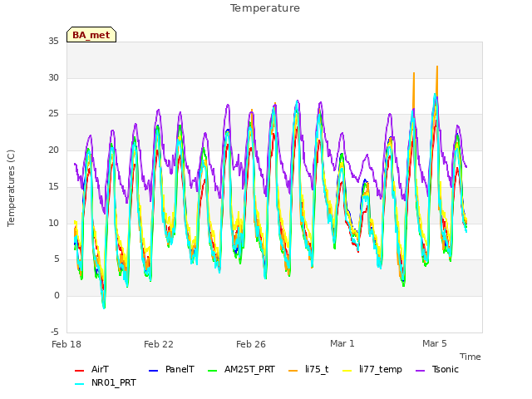
Task: Toggle the PanelT legend entry
Action: point(171,369)
